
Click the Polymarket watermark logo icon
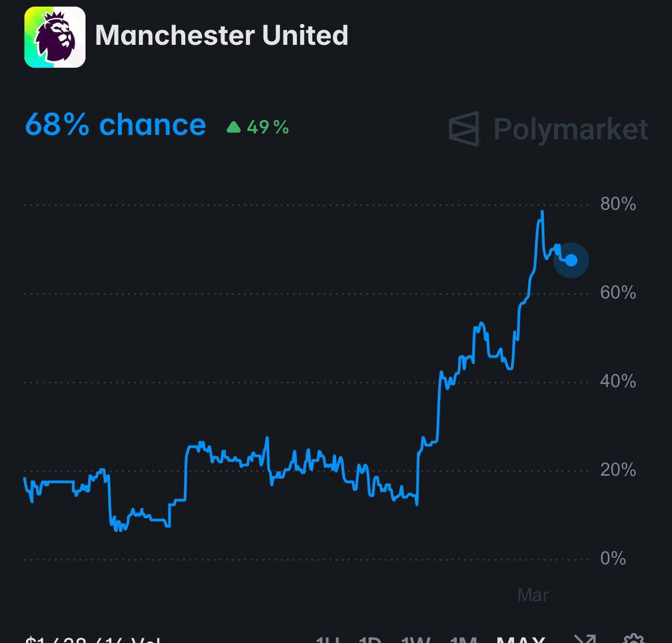pos(464,129)
